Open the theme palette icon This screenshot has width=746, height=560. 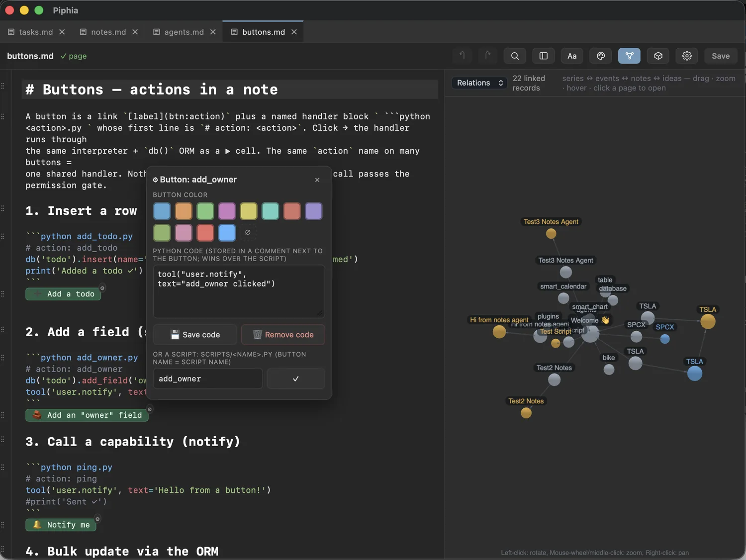pyautogui.click(x=601, y=56)
